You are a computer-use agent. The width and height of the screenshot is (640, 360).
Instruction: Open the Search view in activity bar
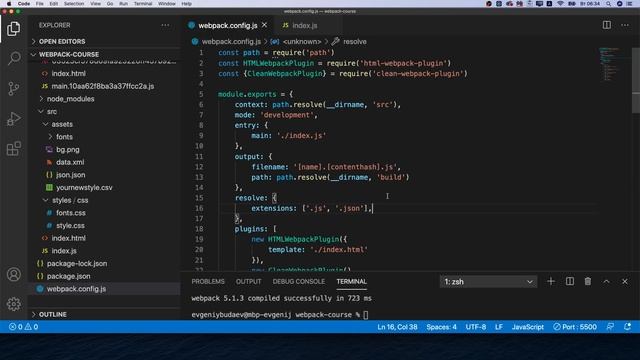pyautogui.click(x=13, y=58)
